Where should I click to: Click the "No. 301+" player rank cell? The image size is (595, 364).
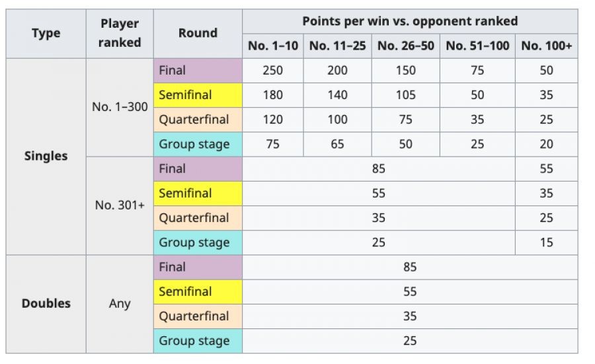(x=120, y=205)
